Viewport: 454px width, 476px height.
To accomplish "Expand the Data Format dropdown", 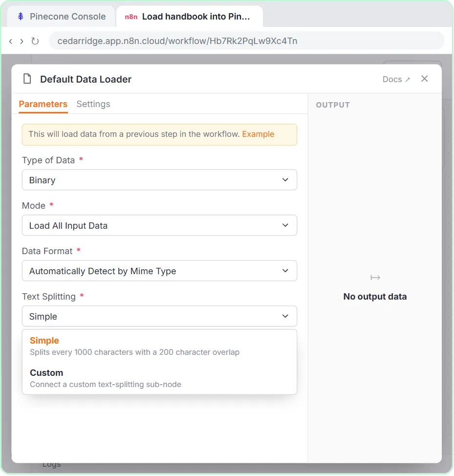I will tap(159, 271).
